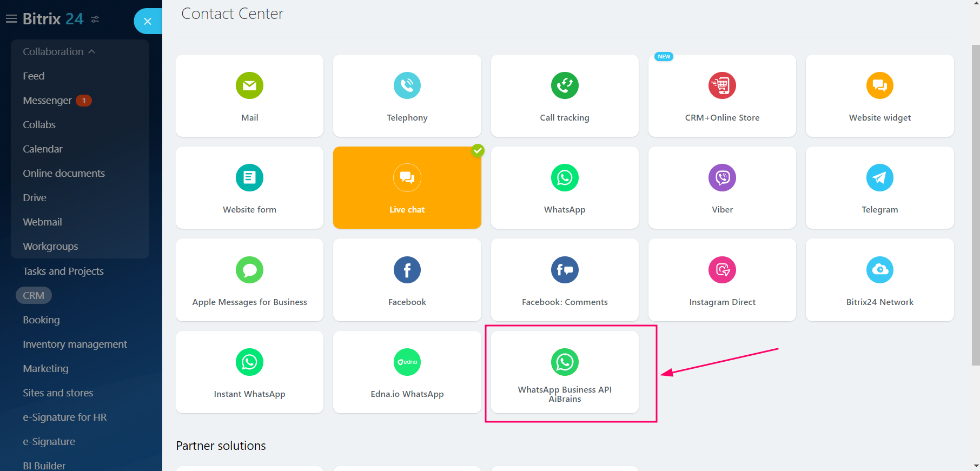The image size is (980, 471).
Task: Go to Tasks and Projects
Action: (x=63, y=271)
